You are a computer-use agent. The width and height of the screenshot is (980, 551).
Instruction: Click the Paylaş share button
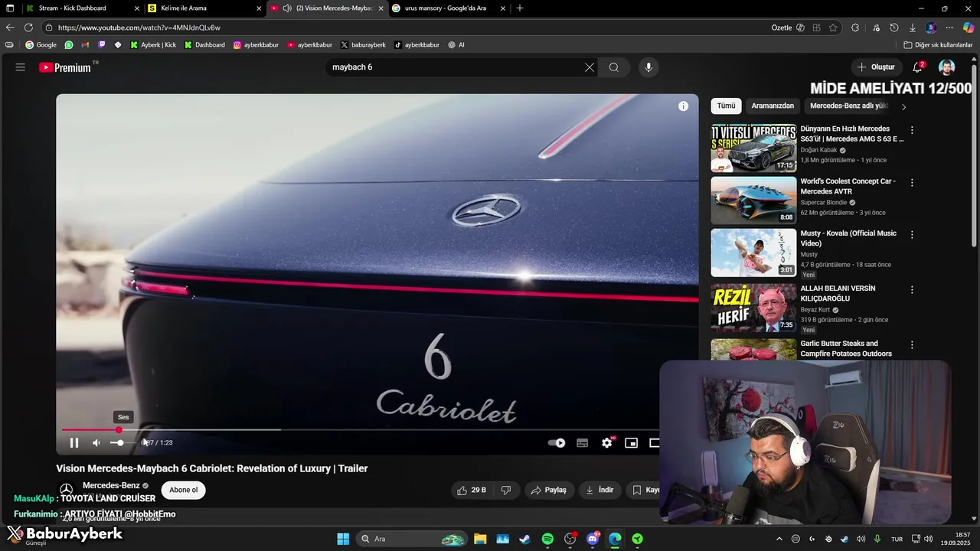tap(549, 490)
